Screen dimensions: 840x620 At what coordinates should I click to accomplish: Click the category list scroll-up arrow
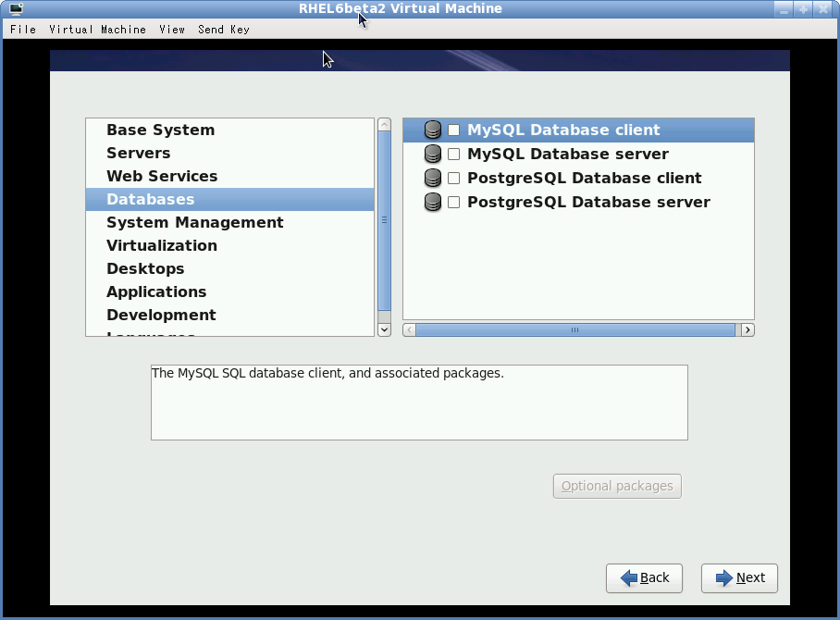[384, 125]
